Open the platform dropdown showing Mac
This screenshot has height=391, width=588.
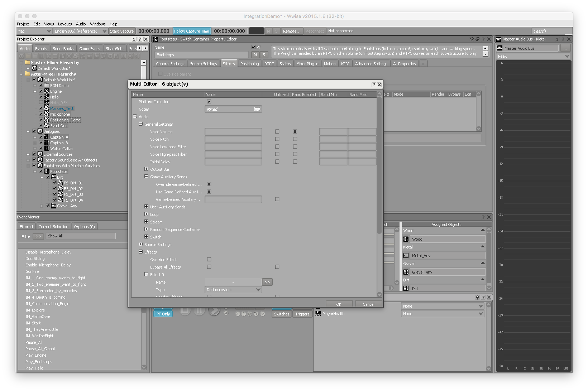(34, 31)
